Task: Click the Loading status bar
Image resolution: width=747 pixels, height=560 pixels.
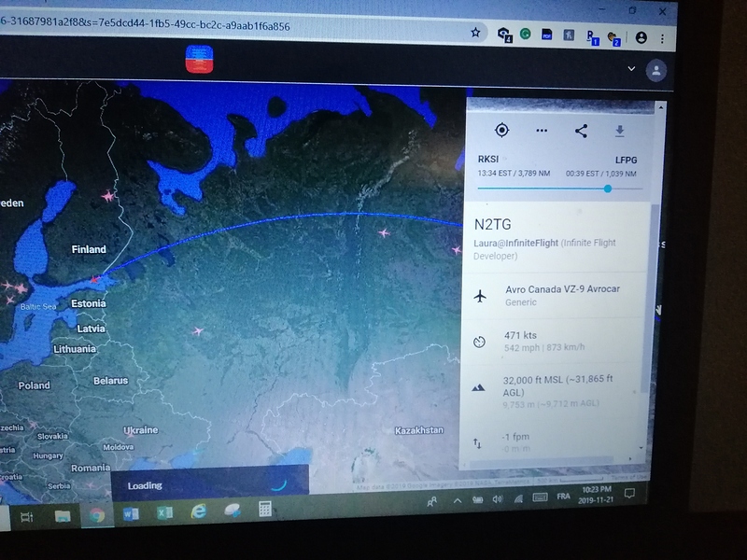Action: (x=210, y=482)
